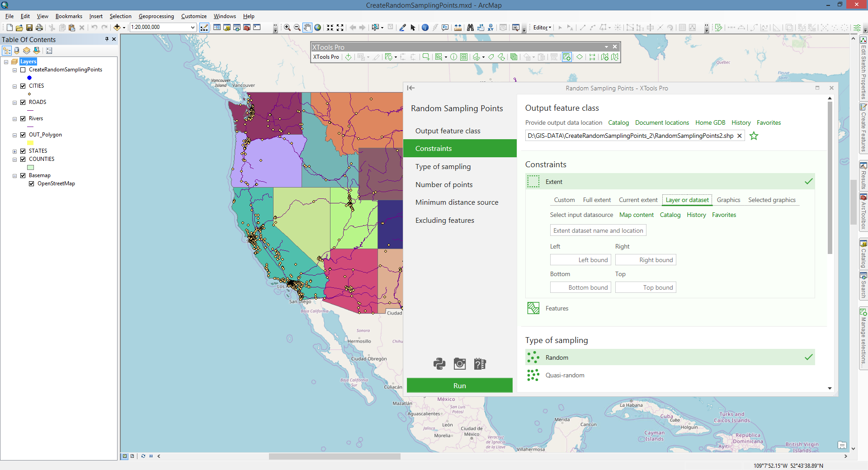Click the Open document folder icon
The width and height of the screenshot is (868, 470).
coord(19,28)
